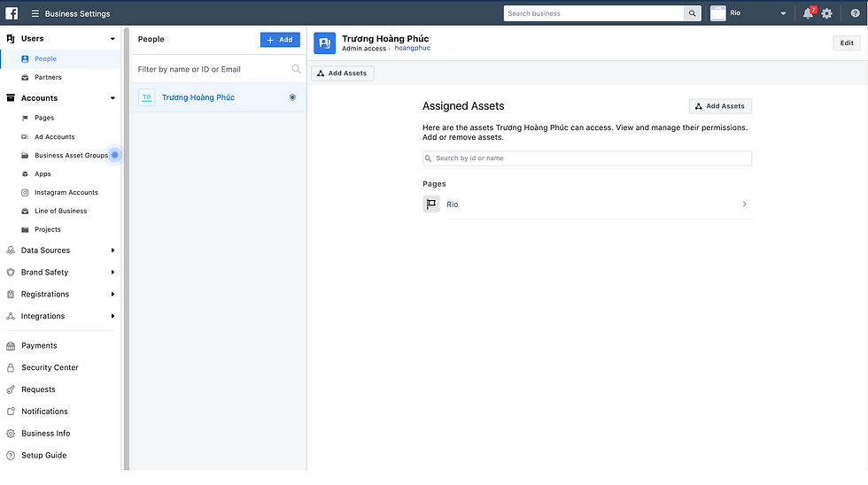This screenshot has width=868, height=485.
Task: Click the People icon in sidebar
Action: 25,58
